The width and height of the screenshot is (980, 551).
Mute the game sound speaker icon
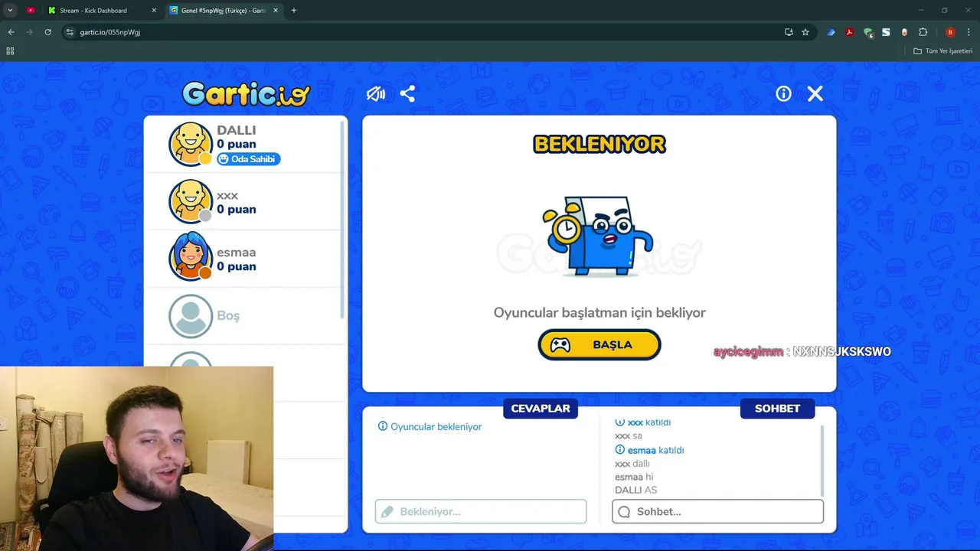click(375, 93)
